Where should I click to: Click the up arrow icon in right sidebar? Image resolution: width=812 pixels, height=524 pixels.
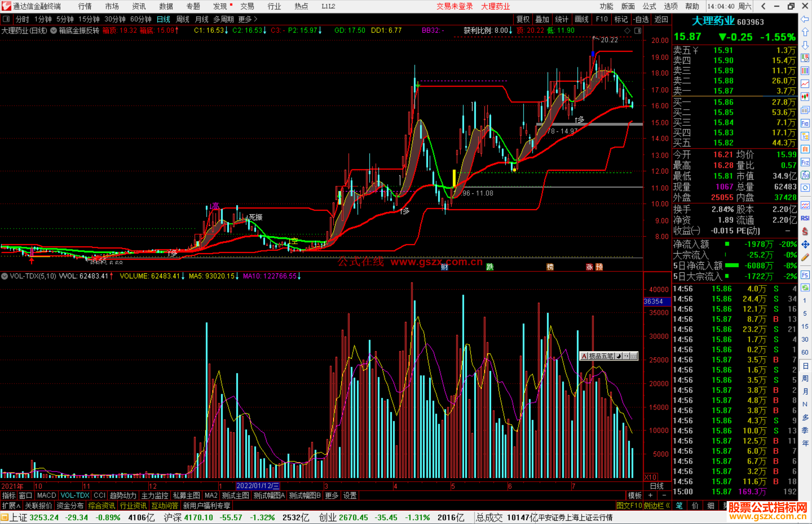pyautogui.click(x=805, y=32)
